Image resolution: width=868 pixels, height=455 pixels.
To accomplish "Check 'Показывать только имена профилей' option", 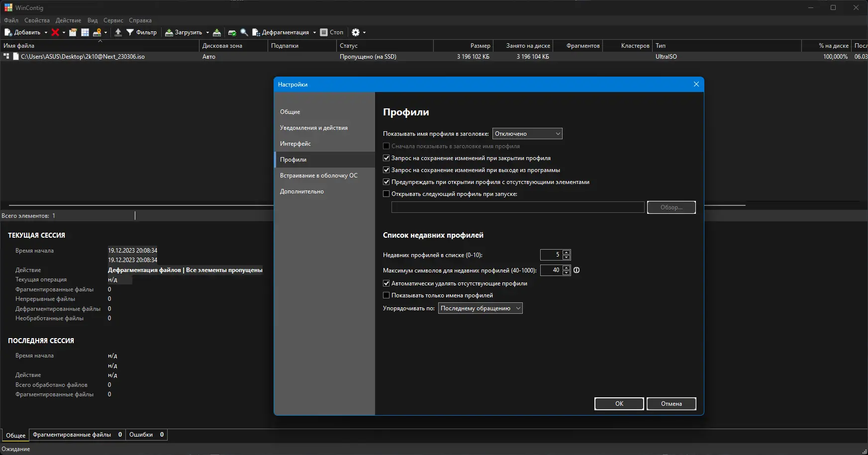I will pos(386,295).
